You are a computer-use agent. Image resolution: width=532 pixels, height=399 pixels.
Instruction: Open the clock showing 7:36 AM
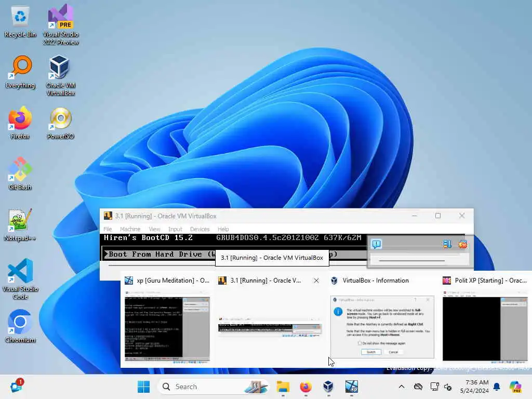pyautogui.click(x=474, y=387)
